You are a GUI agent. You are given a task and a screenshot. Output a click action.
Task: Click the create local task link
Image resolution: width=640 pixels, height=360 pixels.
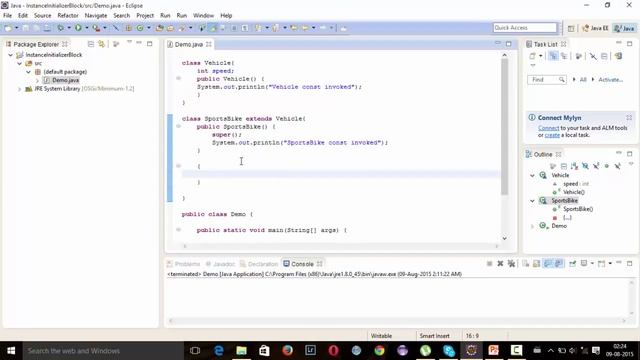552,135
